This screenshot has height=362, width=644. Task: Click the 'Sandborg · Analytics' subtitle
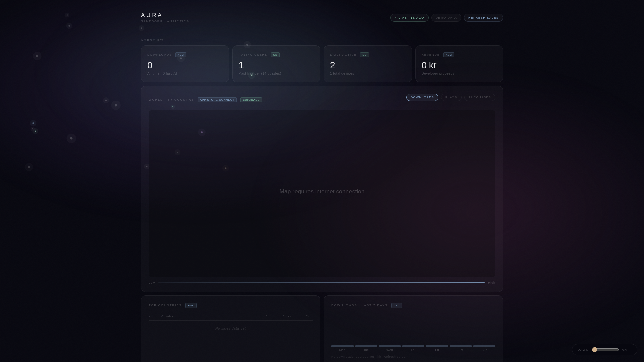click(x=165, y=21)
